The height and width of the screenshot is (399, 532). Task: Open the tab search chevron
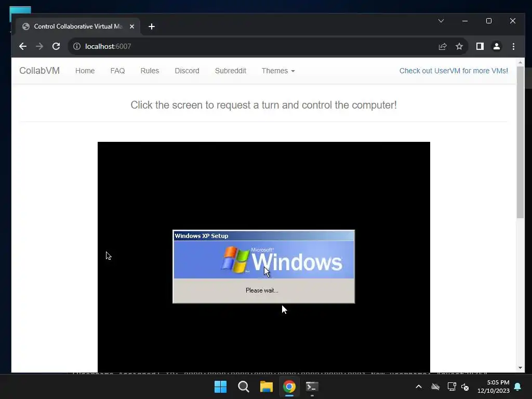click(441, 21)
